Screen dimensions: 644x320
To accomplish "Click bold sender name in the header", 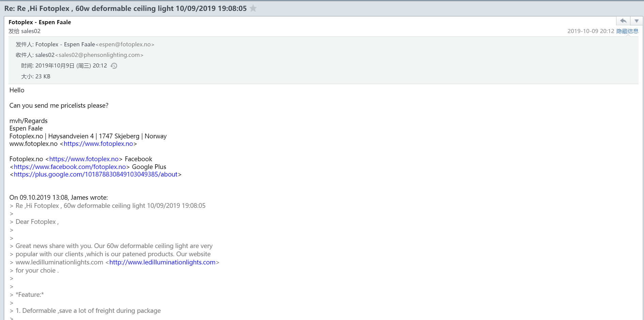I will [x=40, y=22].
